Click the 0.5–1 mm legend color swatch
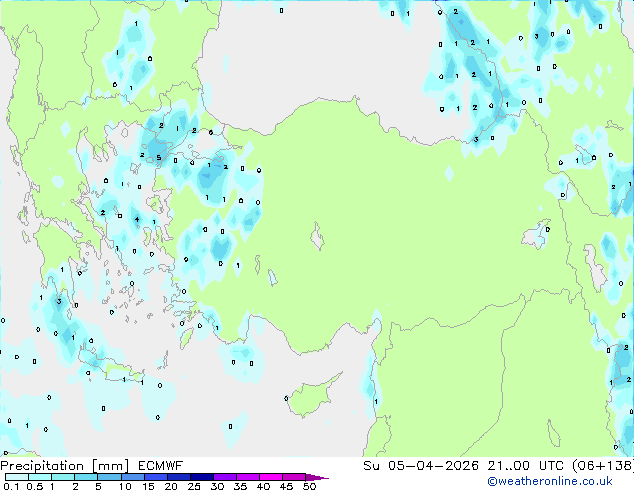 (40, 477)
